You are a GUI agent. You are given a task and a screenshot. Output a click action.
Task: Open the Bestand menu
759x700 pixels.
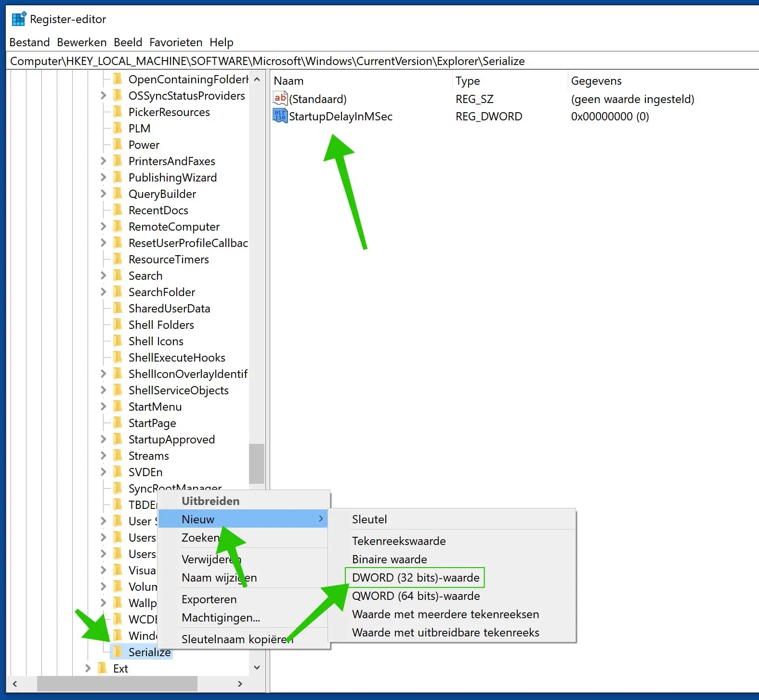(29, 42)
